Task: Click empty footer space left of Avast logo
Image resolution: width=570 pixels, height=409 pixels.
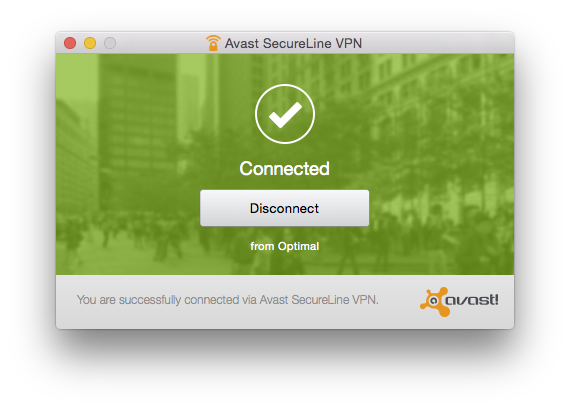Action: (399, 301)
